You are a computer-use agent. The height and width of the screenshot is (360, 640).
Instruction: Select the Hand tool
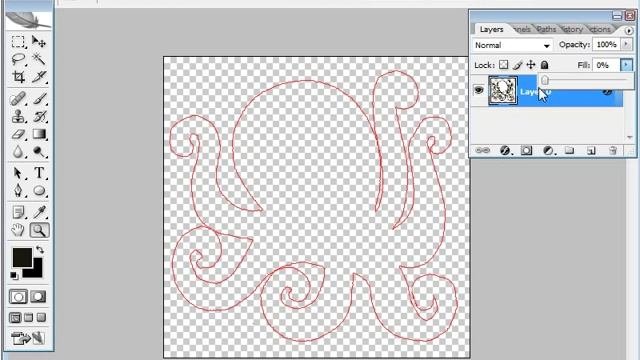click(18, 230)
